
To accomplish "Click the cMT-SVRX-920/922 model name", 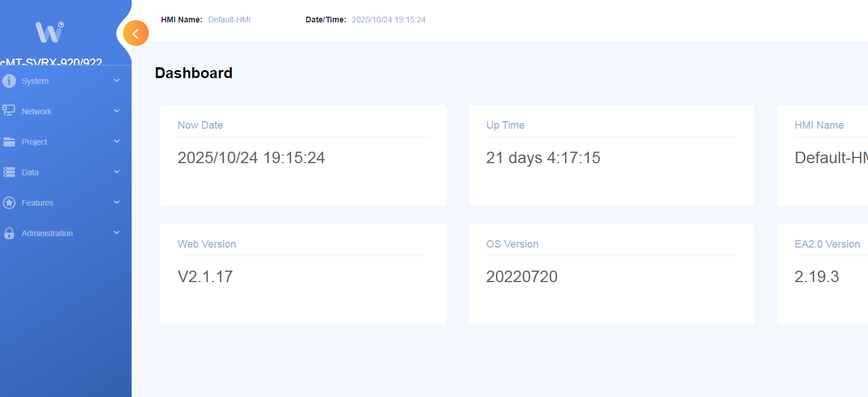I will click(x=51, y=61).
